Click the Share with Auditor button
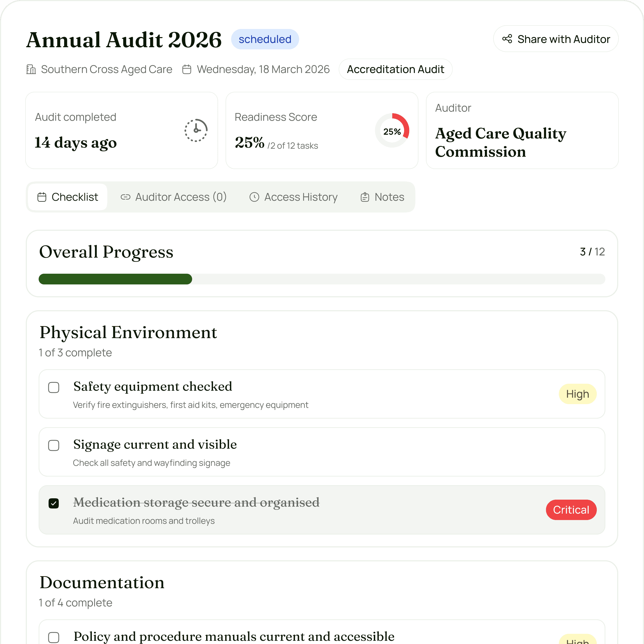Viewport: 644px width, 644px height. tap(555, 39)
